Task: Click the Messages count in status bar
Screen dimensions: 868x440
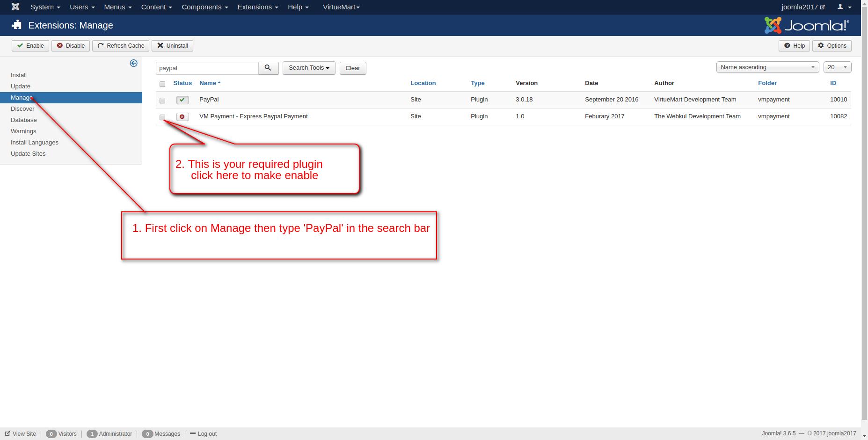Action: coord(161,434)
